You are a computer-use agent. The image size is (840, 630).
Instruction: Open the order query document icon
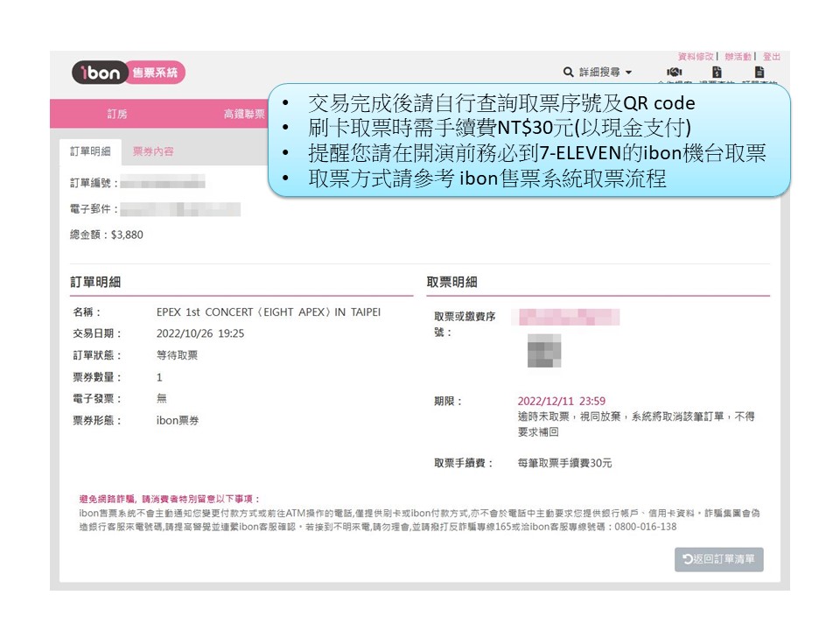(x=759, y=72)
